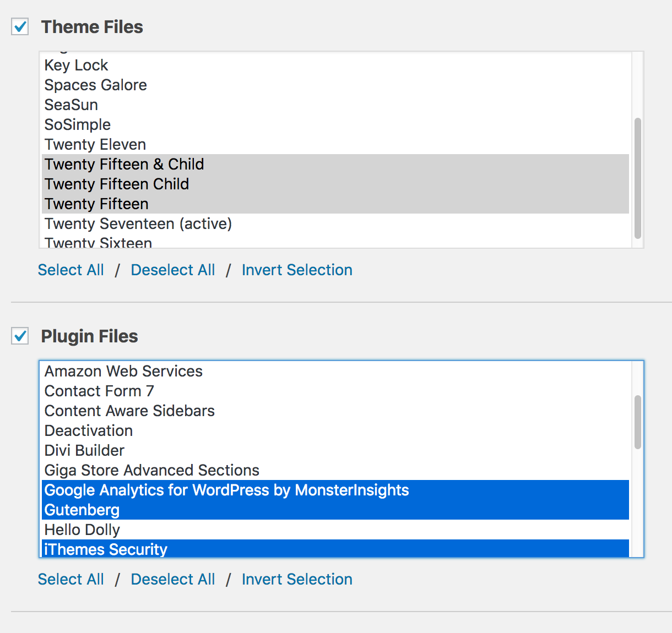Image resolution: width=672 pixels, height=633 pixels.
Task: Select the Divi Builder plugin
Action: (x=84, y=450)
